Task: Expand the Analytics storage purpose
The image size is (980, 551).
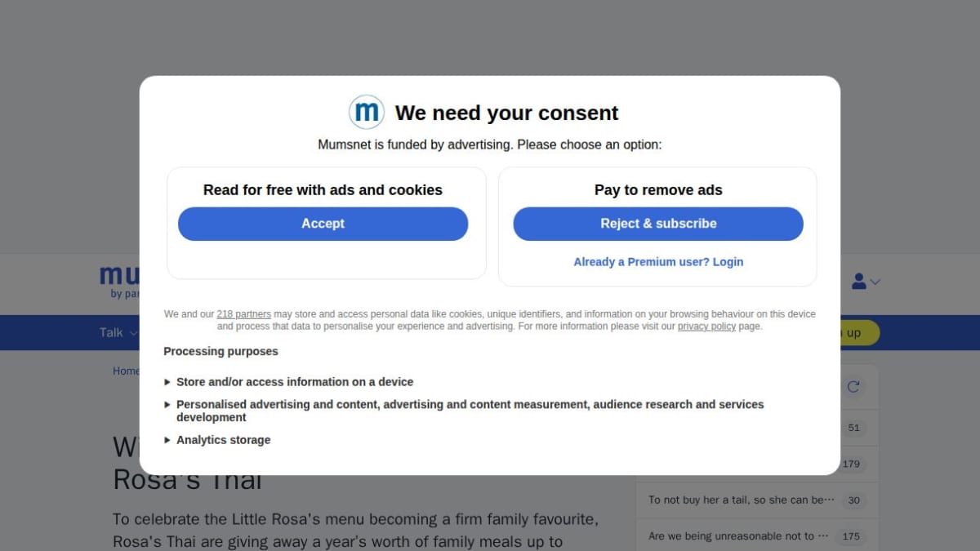Action: pyautogui.click(x=216, y=440)
